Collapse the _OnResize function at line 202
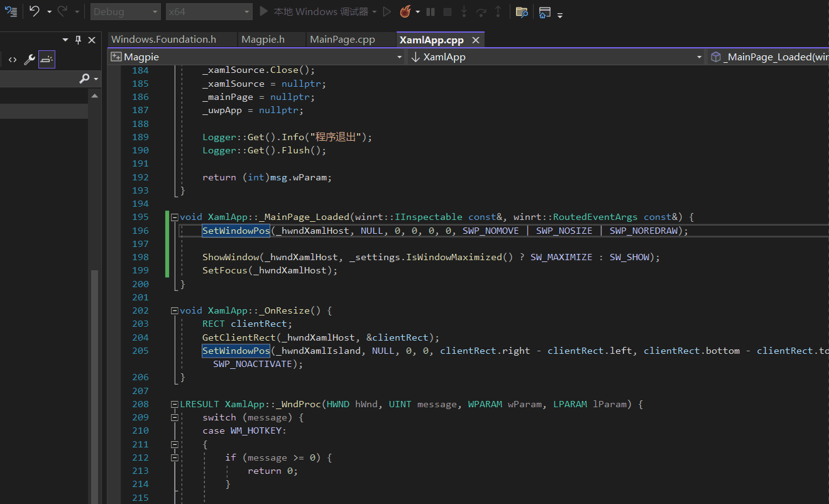 click(x=175, y=311)
